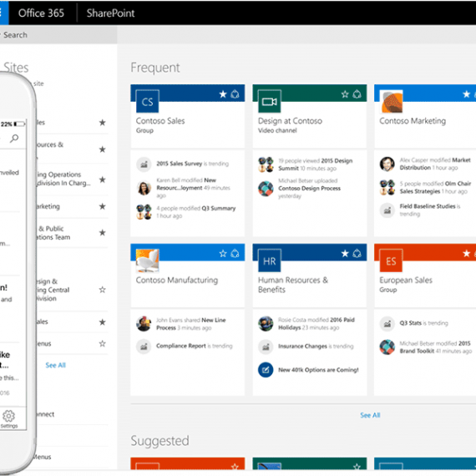This screenshot has height=476, width=476.
Task: Click trending icon beside Q3 Stats
Action: click(x=387, y=324)
